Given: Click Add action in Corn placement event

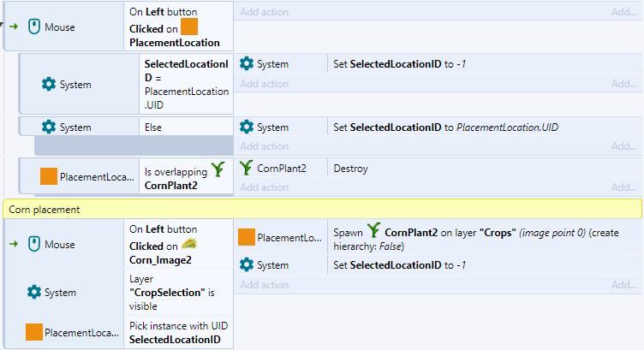Looking at the screenshot, I should coord(265,285).
